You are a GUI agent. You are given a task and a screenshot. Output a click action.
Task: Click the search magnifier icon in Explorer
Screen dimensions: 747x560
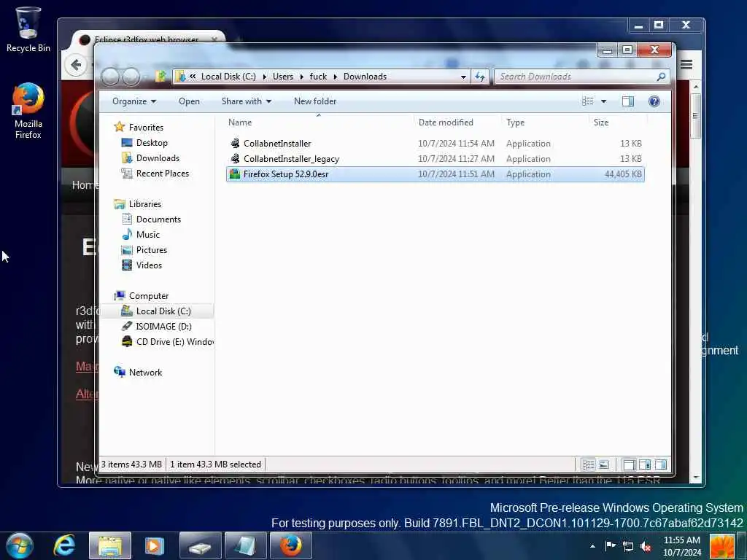pos(661,77)
